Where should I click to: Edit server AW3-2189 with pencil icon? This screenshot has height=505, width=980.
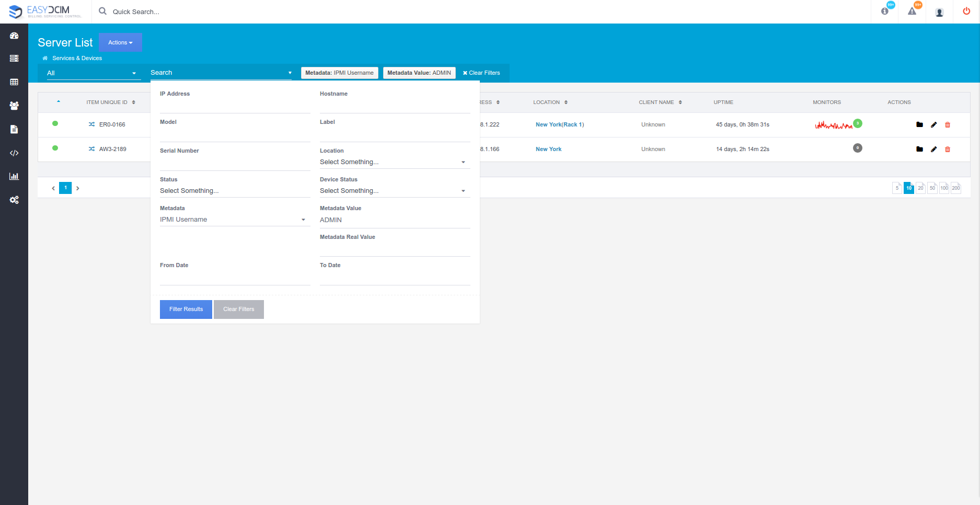pyautogui.click(x=933, y=150)
